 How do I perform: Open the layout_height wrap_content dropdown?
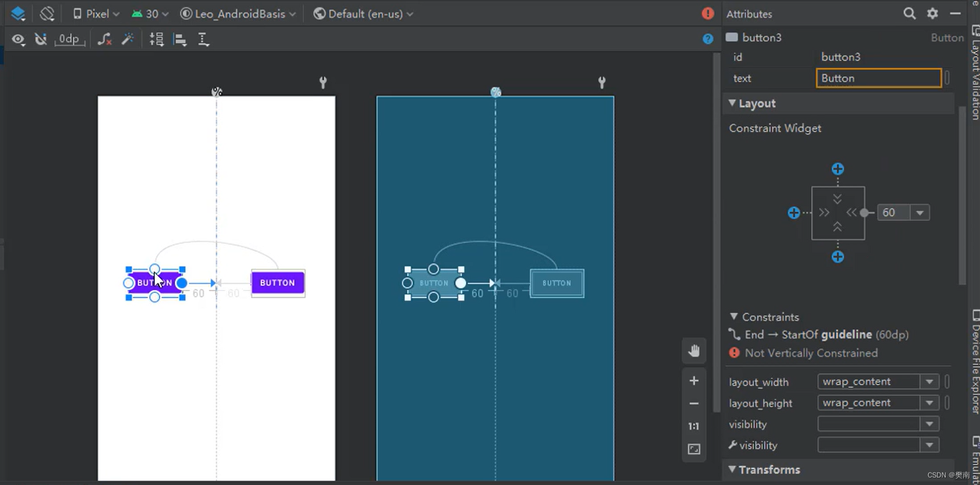coord(929,403)
